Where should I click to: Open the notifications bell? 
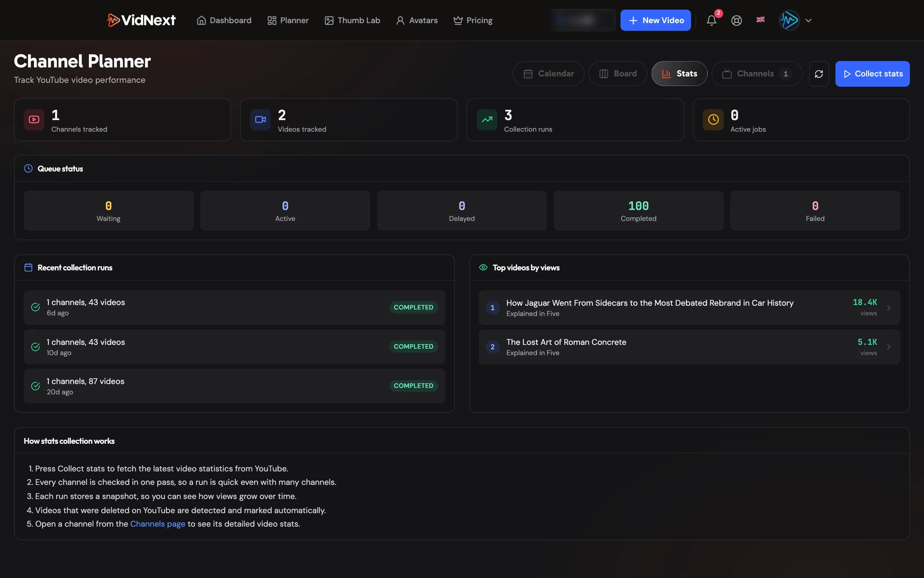tap(711, 20)
